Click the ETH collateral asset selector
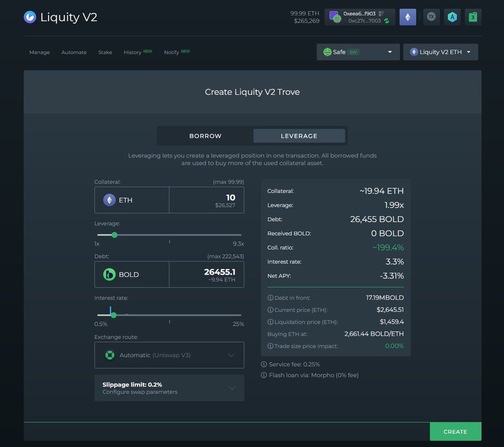Image resolution: width=504 pixels, height=447 pixels. pos(132,200)
